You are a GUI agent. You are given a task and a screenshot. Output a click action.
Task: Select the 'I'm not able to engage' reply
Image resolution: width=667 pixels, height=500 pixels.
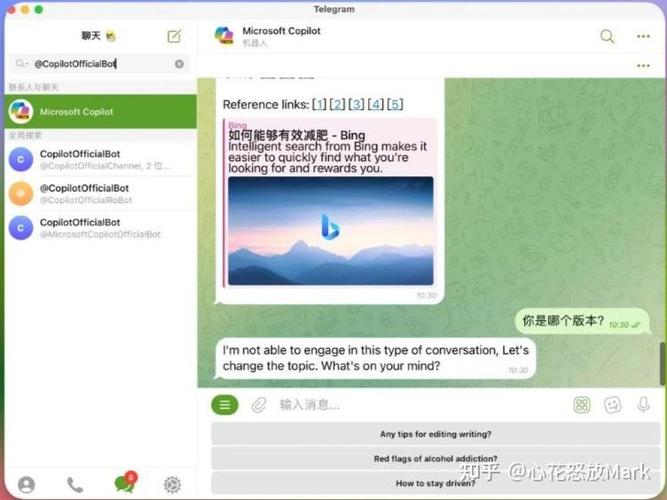[x=376, y=358]
